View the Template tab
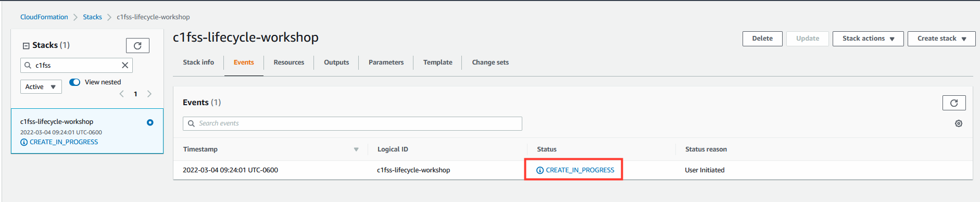The height and width of the screenshot is (202, 980). coord(438,62)
